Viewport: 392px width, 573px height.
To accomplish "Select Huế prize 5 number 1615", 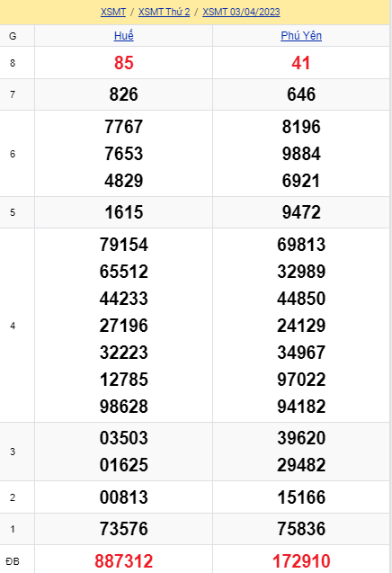I will tap(124, 212).
